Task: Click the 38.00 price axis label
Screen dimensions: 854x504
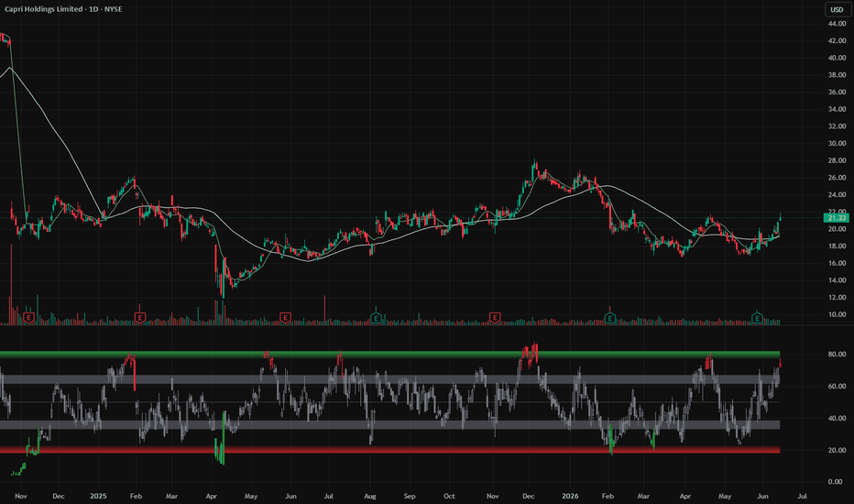Action: point(837,75)
